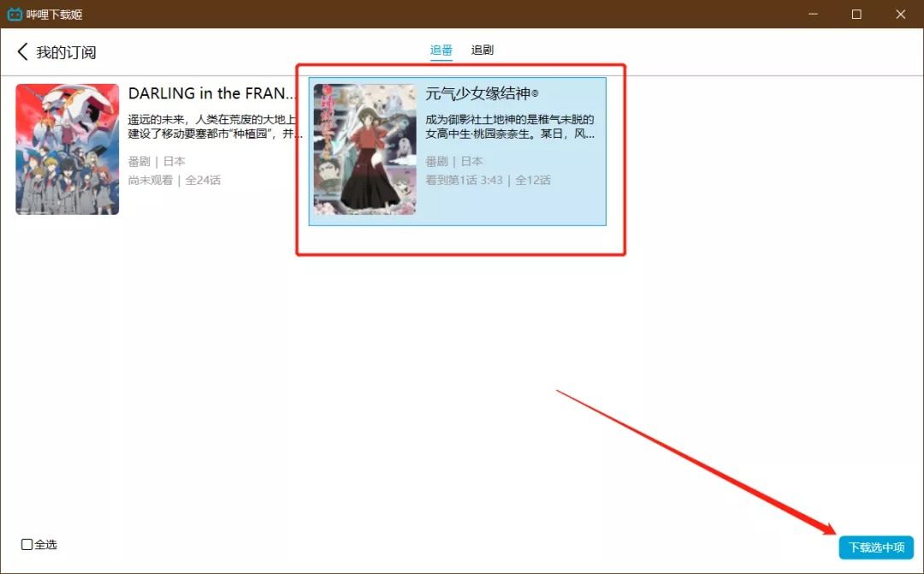The width and height of the screenshot is (924, 574).
Task: Click the 我的订阅 header label
Action: pos(66,52)
